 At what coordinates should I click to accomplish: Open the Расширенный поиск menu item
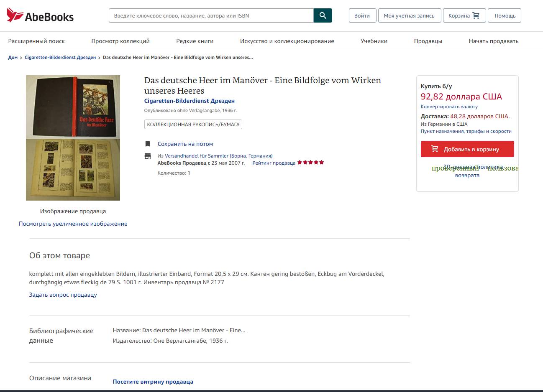point(36,41)
